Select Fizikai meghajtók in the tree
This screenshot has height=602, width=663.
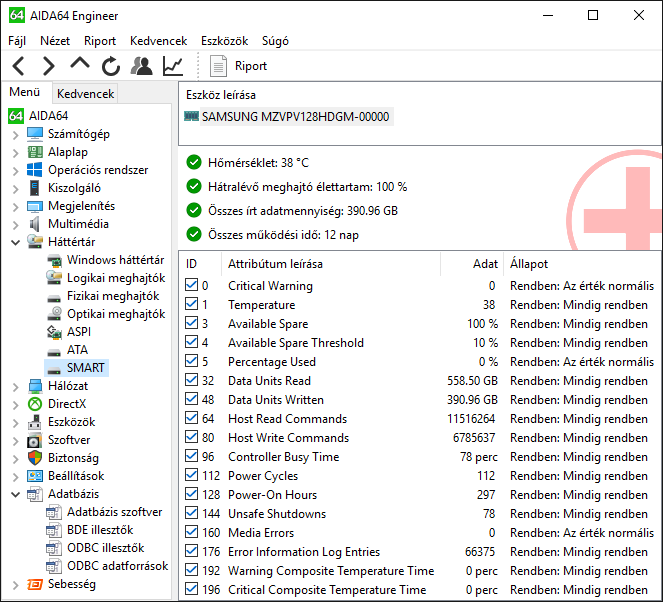113,296
